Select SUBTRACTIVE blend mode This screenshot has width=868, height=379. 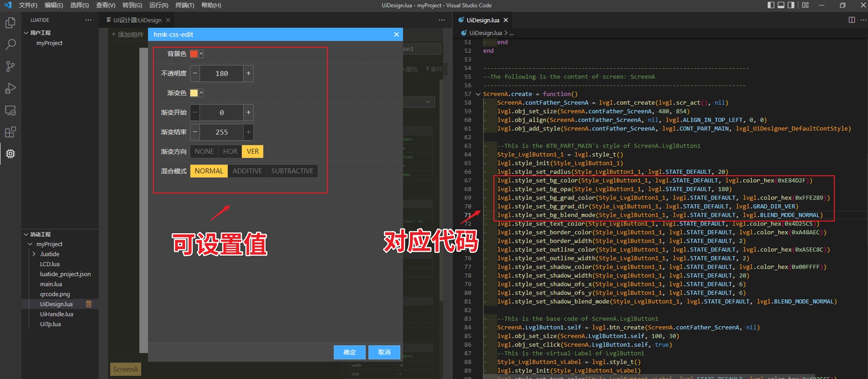click(292, 171)
